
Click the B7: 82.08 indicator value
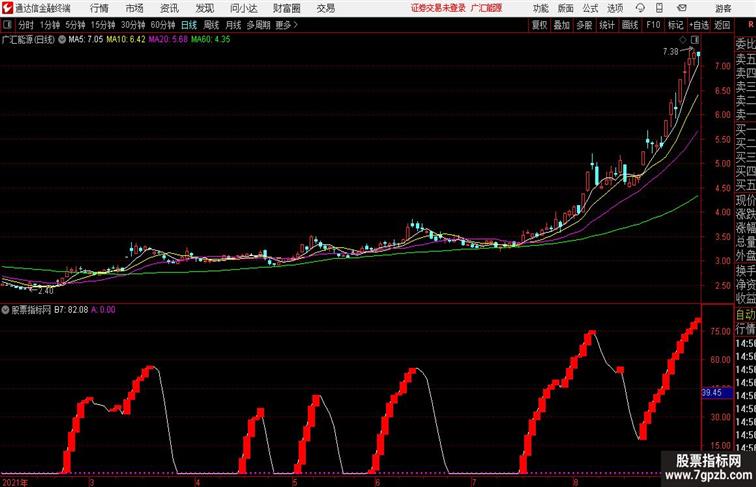[71, 310]
